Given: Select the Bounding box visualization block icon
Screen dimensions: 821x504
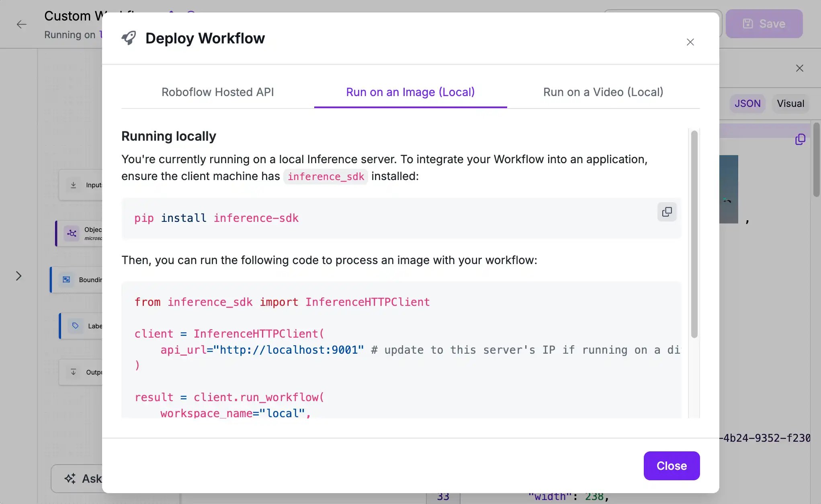Looking at the screenshot, I should coord(66,279).
